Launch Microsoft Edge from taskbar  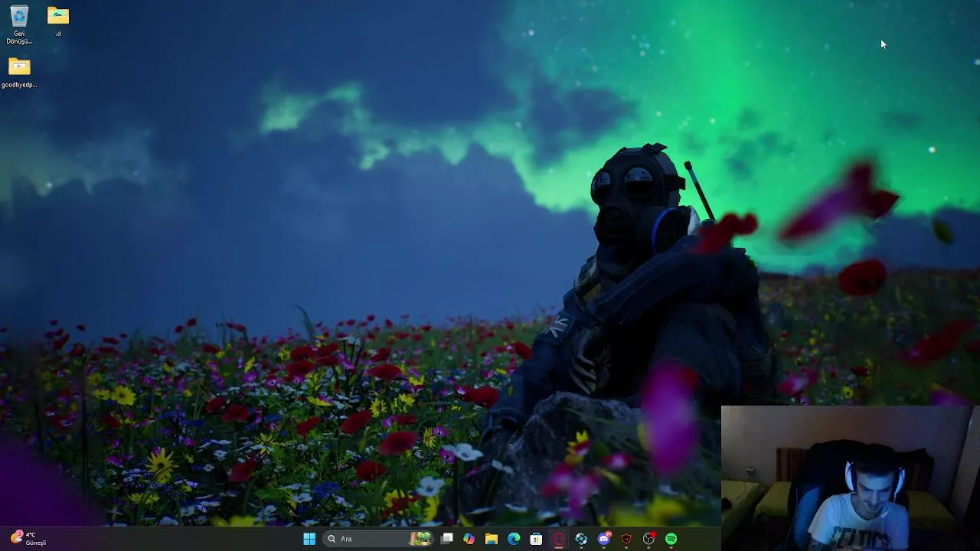(x=514, y=539)
